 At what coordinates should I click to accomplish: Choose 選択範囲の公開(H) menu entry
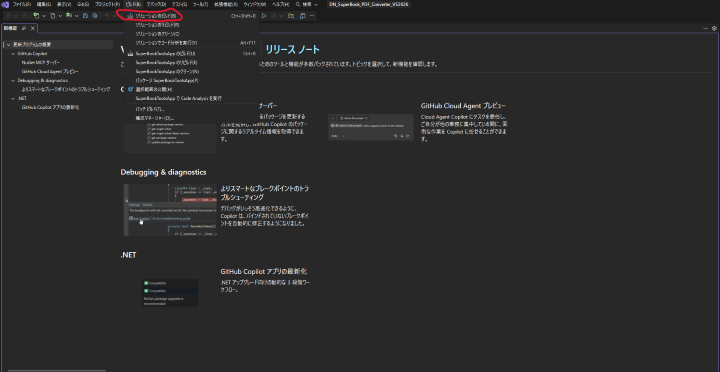click(x=192, y=89)
